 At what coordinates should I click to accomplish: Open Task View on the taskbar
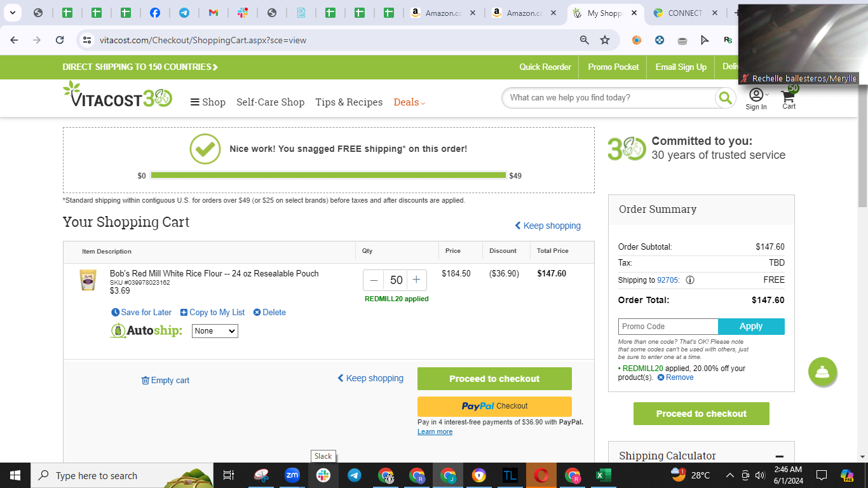pyautogui.click(x=229, y=475)
